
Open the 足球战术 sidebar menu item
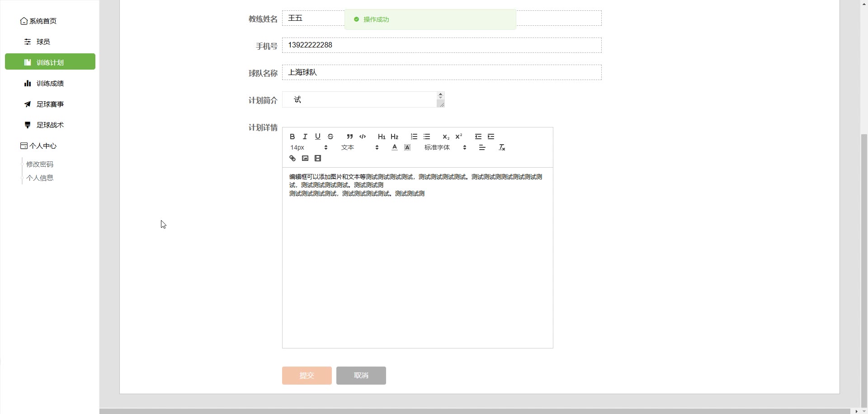click(x=50, y=125)
